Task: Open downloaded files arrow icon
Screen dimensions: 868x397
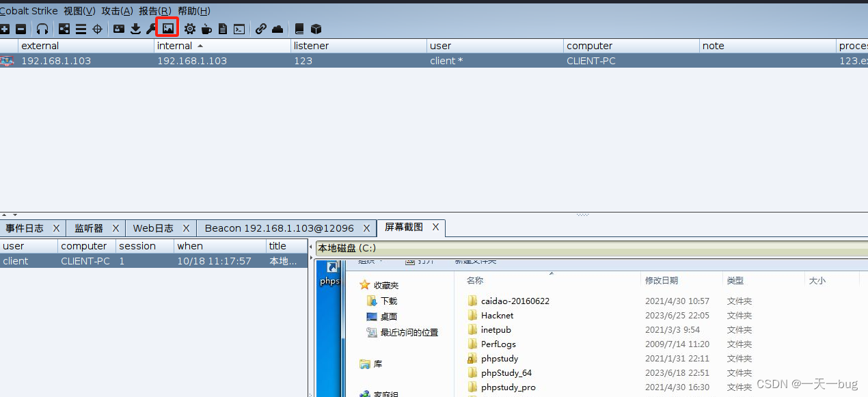Action: point(135,29)
